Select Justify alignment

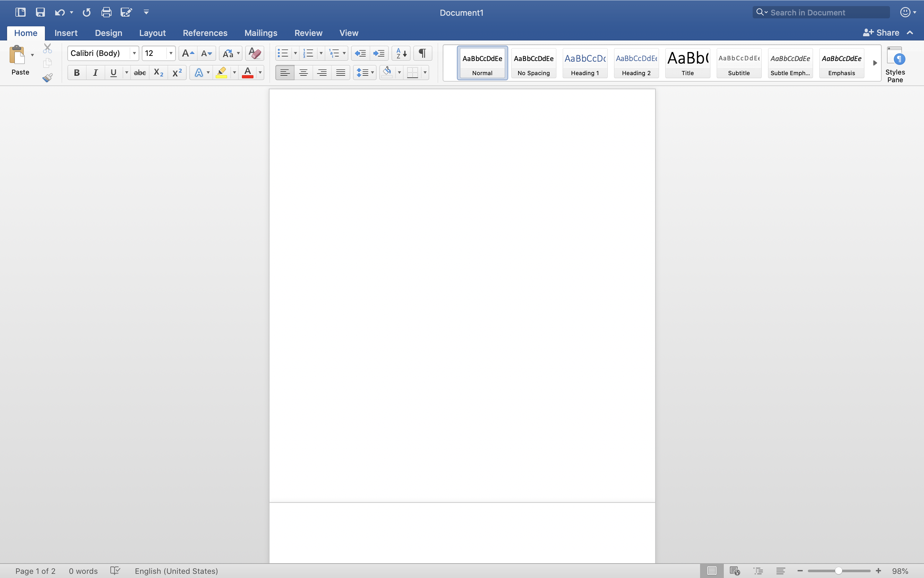[341, 72]
